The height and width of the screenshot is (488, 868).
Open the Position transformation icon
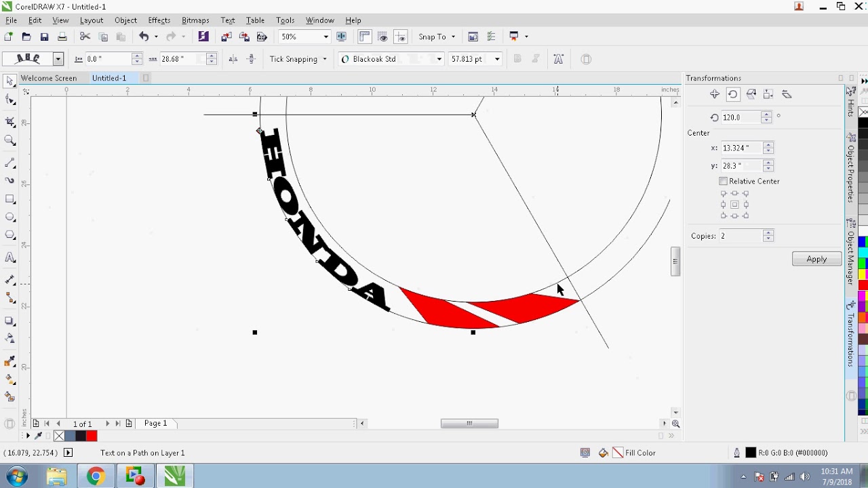point(715,94)
